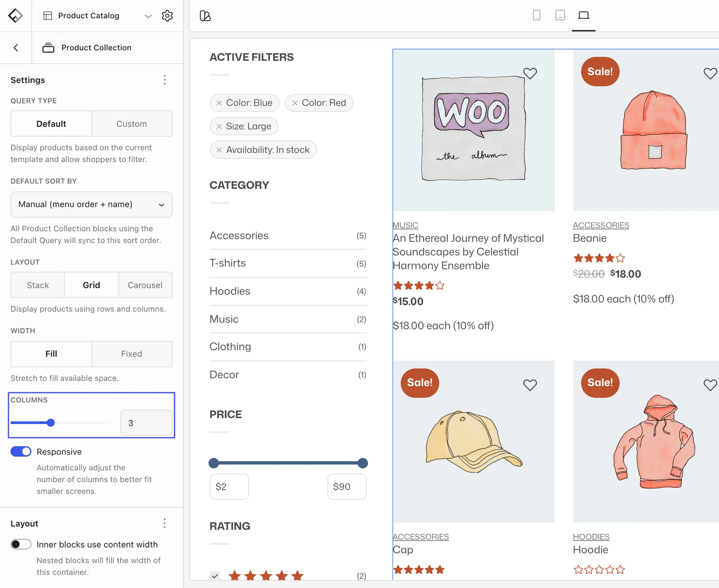Remove the Color: Blue filter chip

click(219, 103)
